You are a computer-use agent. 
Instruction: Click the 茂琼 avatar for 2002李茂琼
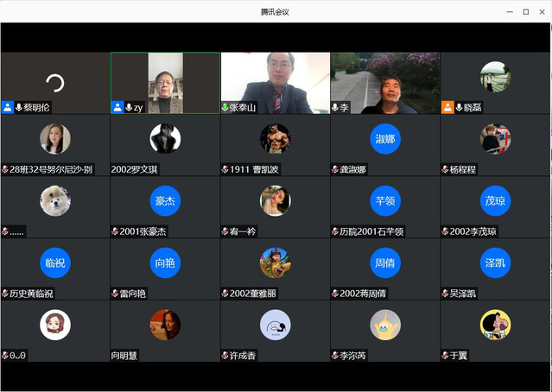495,200
